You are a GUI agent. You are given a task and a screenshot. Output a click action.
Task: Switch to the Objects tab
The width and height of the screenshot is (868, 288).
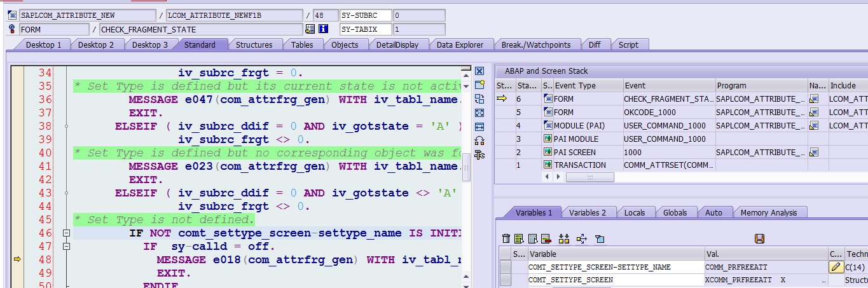345,45
